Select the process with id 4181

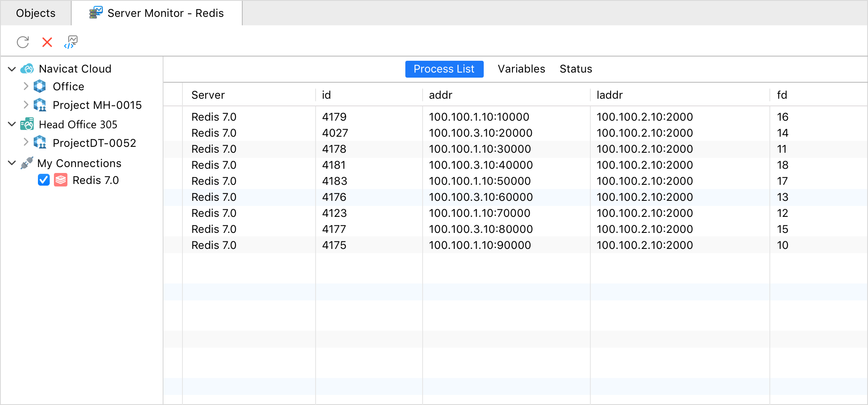[334, 165]
